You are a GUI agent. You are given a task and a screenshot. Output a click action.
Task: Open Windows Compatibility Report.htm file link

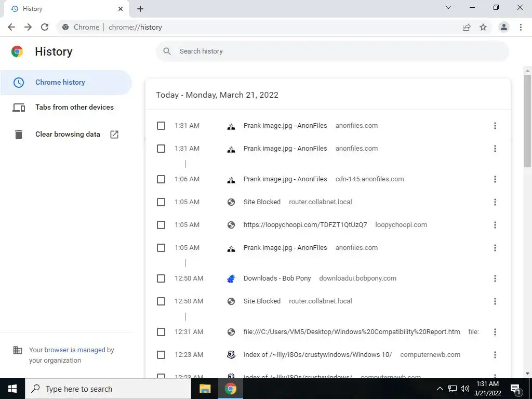[352, 332]
